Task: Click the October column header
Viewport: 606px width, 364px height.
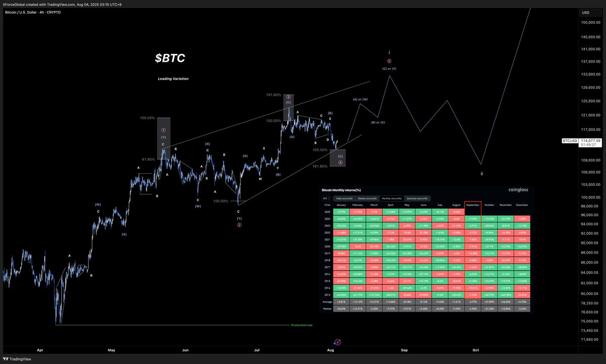Action: pos(489,205)
